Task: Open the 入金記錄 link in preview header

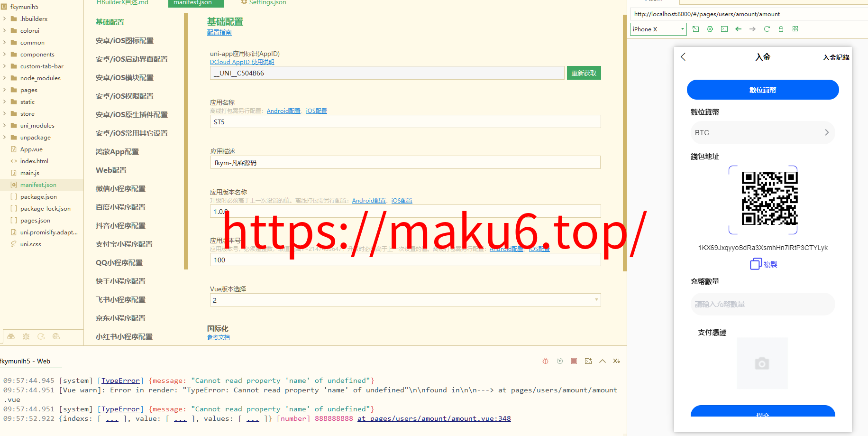Action: 836,57
